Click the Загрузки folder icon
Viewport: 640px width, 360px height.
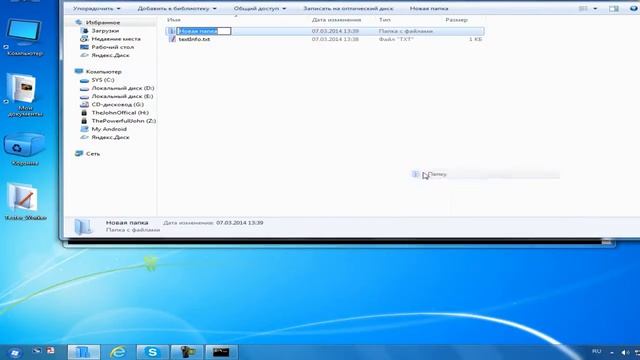click(84, 31)
